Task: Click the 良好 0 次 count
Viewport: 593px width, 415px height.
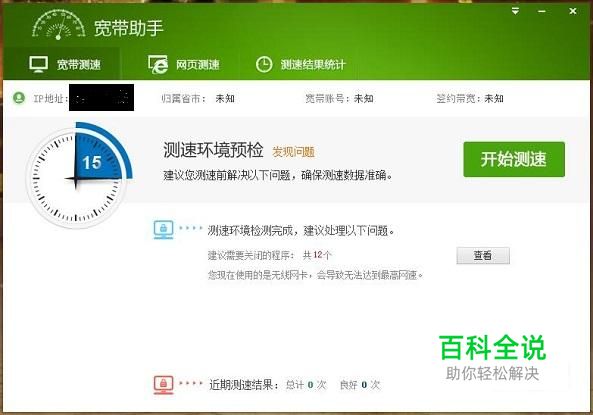Action: click(x=360, y=385)
